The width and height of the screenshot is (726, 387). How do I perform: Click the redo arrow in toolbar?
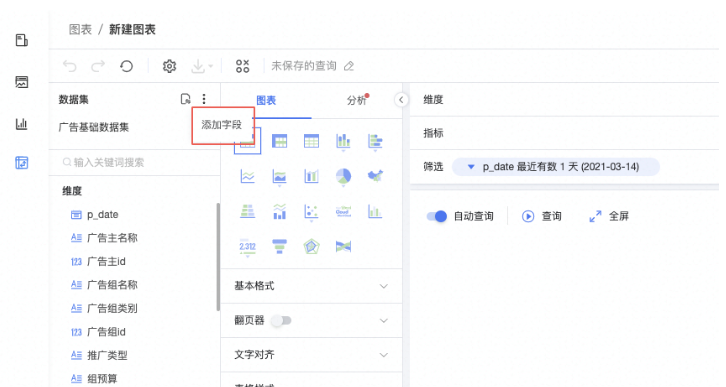click(98, 66)
